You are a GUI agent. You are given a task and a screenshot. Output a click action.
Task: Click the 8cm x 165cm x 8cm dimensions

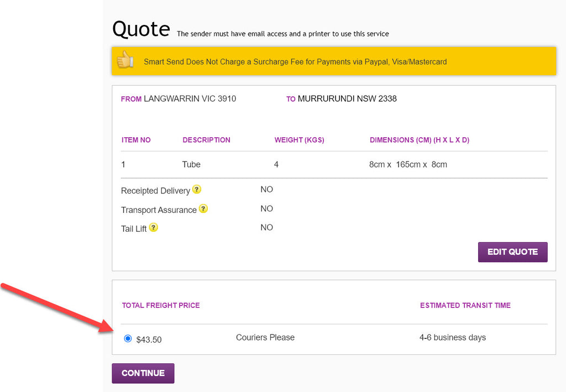(x=408, y=164)
